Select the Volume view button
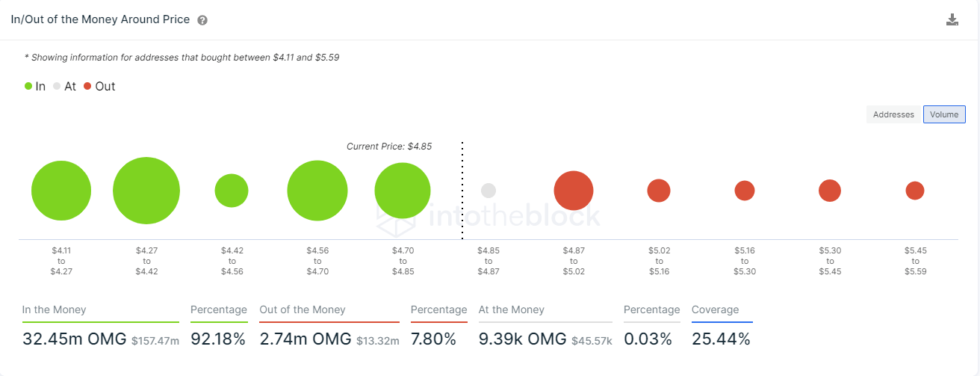Viewport: 980px width, 376px height. pyautogui.click(x=944, y=114)
